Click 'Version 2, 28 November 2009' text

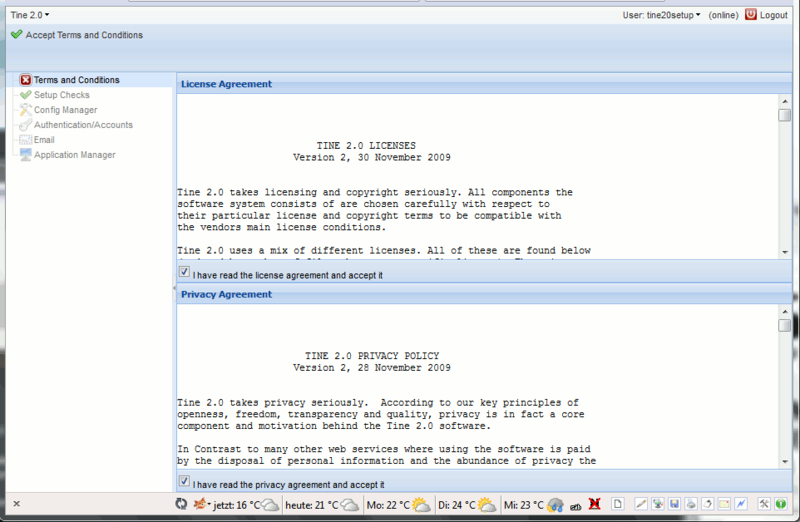coord(371,367)
